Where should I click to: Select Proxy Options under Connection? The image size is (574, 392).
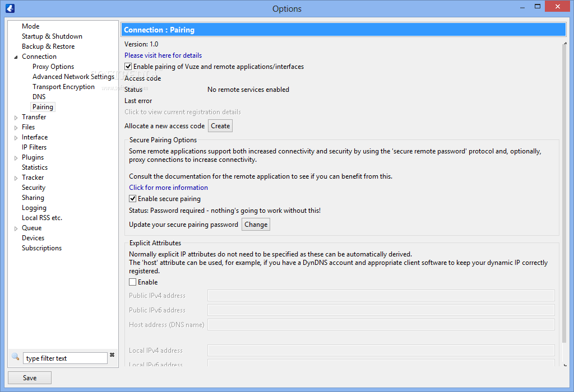53,67
